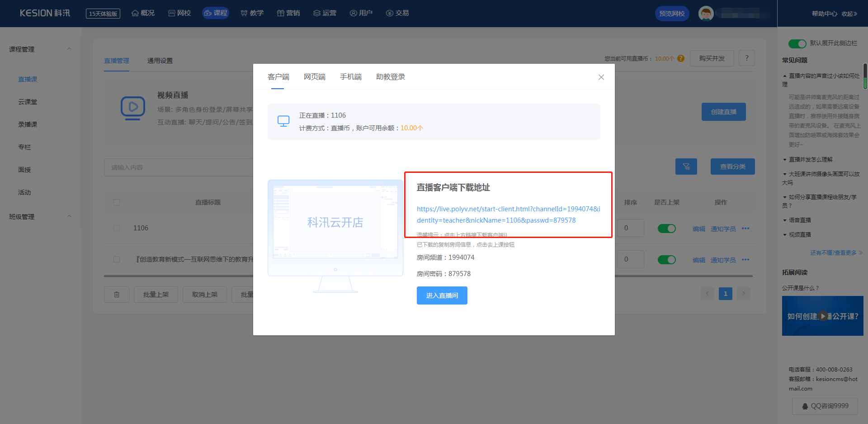Collapse the 课程管理 sidebar section
Screen dimensions: 868x424
(69, 49)
